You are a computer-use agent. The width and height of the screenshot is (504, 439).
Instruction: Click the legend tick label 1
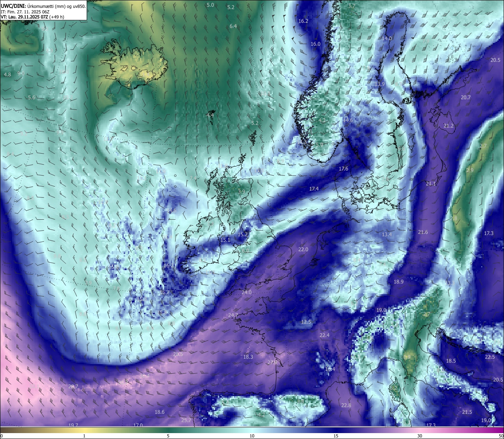click(84, 436)
